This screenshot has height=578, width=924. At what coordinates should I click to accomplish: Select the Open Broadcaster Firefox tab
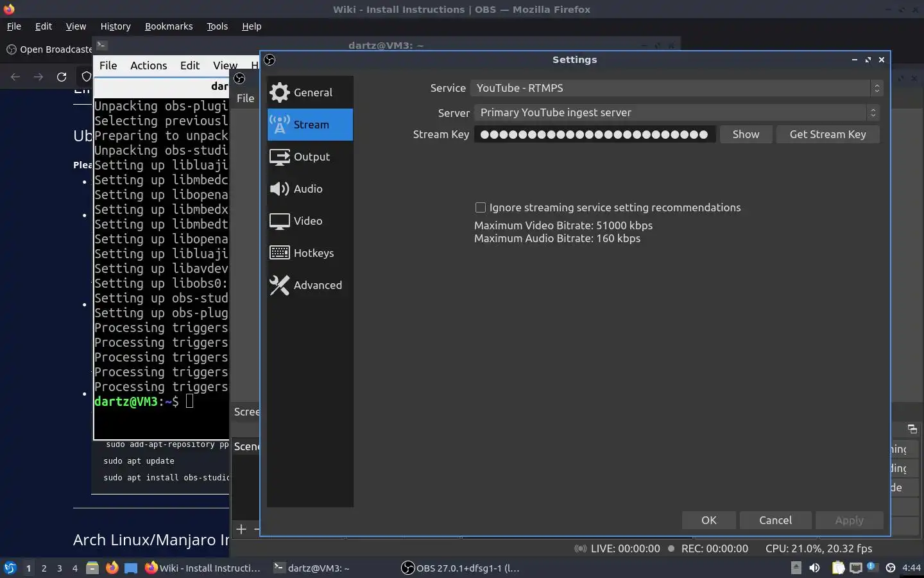(x=49, y=49)
